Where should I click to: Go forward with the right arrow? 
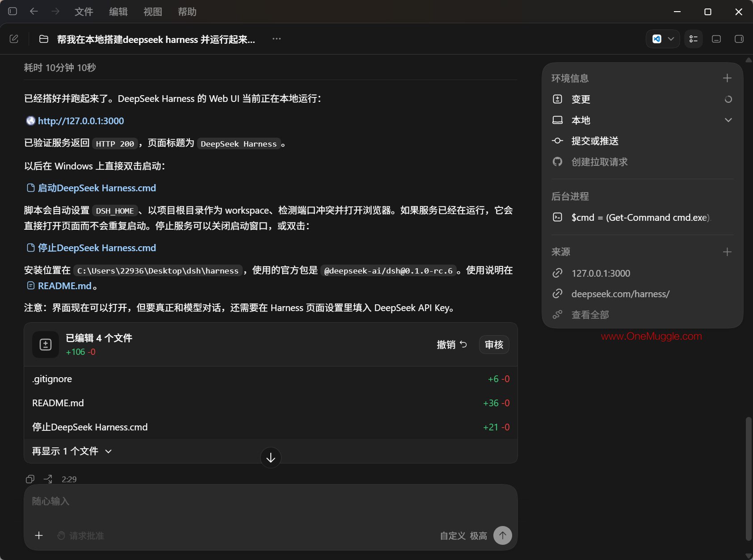point(55,11)
